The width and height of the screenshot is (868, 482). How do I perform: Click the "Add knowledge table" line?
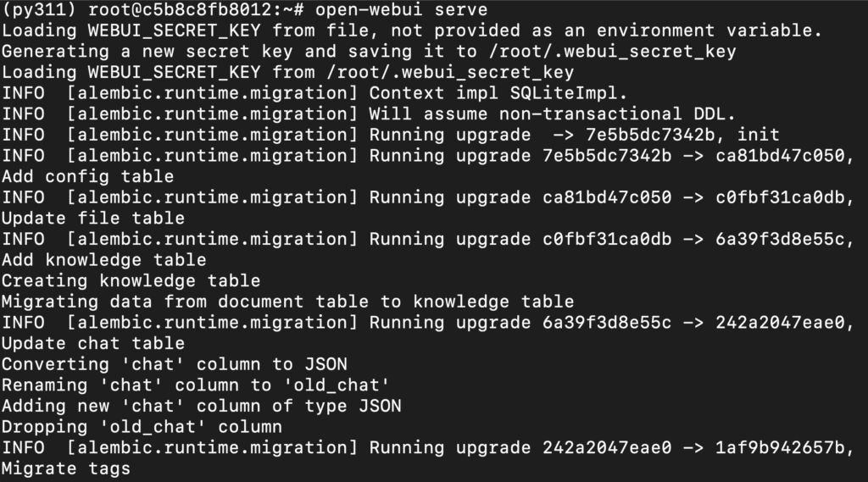(103, 260)
